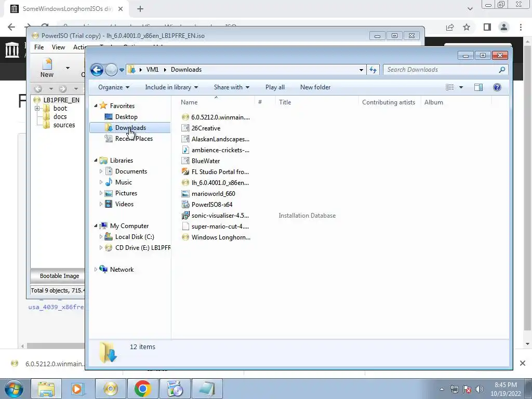Click the Explorer help question mark icon
Screen dimensions: 532x399
[497, 87]
